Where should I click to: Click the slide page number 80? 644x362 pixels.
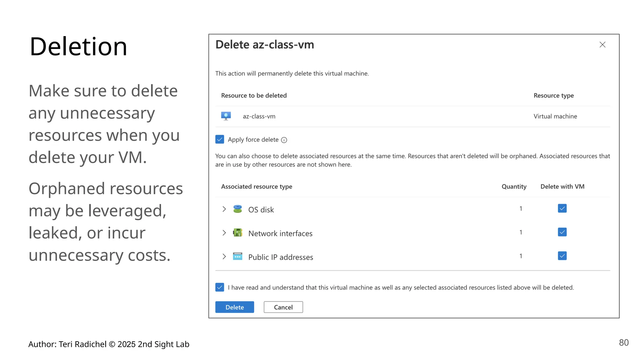(624, 343)
